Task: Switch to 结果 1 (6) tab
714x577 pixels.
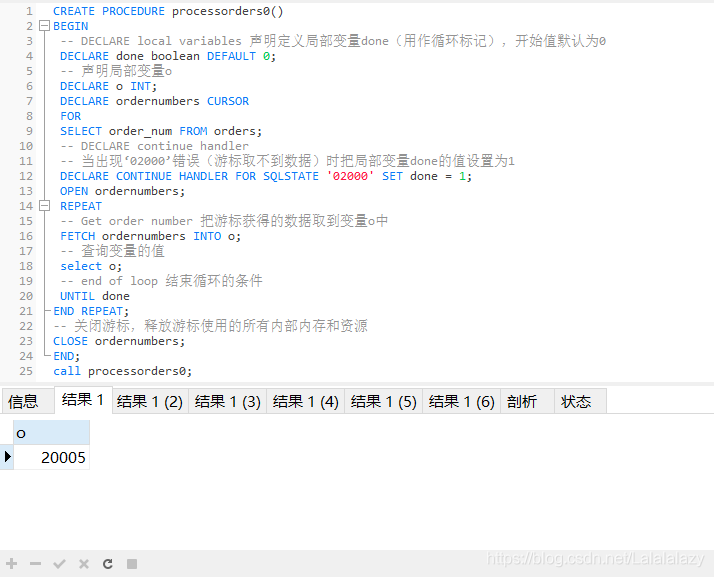Action: tap(461, 401)
